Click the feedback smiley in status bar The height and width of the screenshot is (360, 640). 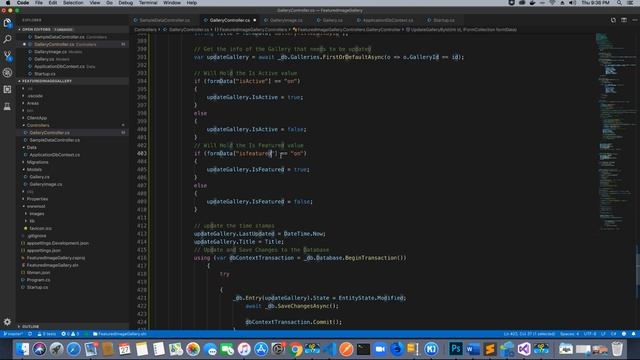click(624, 334)
